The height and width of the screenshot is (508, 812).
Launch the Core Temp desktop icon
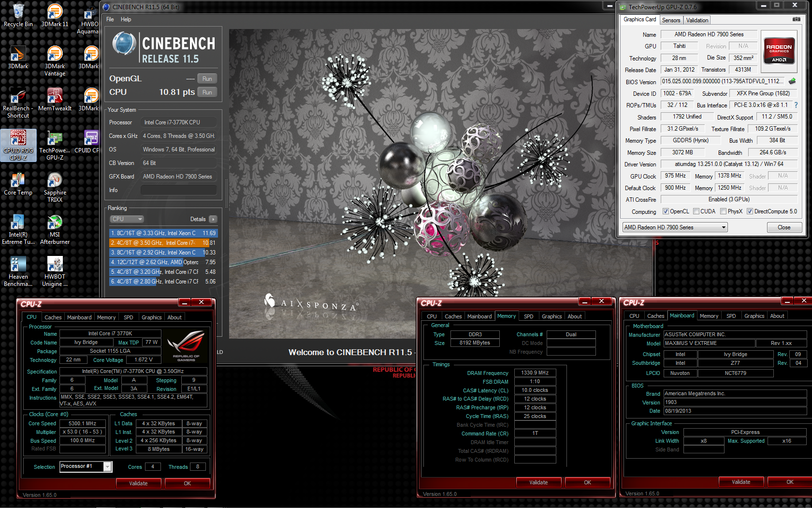point(18,184)
